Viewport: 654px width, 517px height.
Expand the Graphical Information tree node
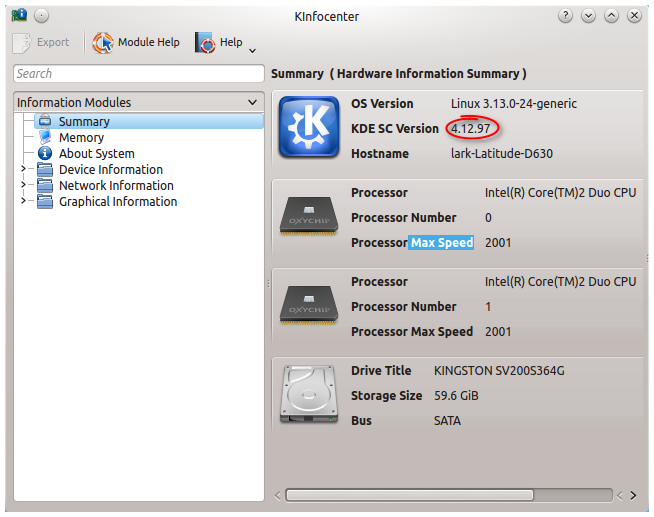pyautogui.click(x=23, y=202)
